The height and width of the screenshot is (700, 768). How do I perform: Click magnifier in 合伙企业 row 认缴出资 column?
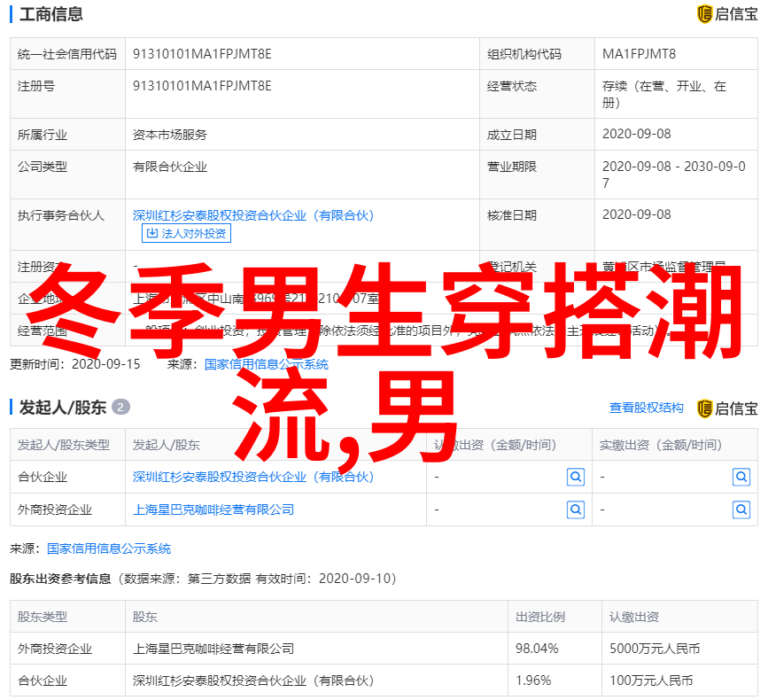point(576,477)
